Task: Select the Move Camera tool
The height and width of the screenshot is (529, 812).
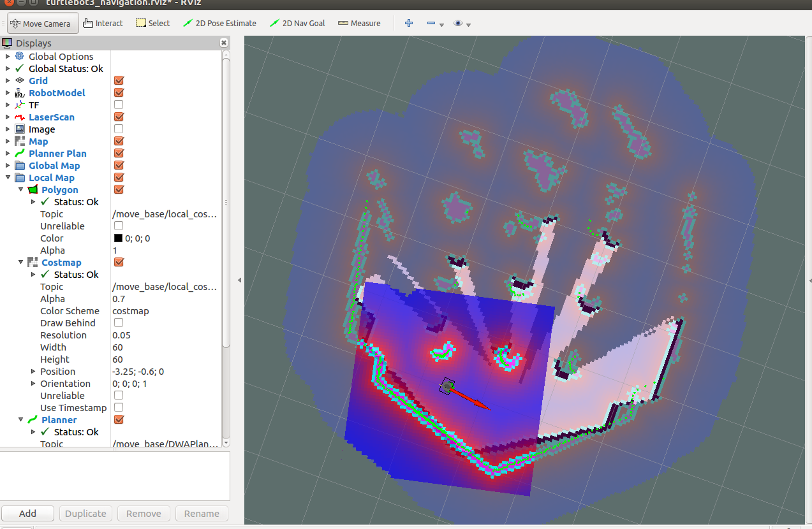Action: [x=43, y=24]
